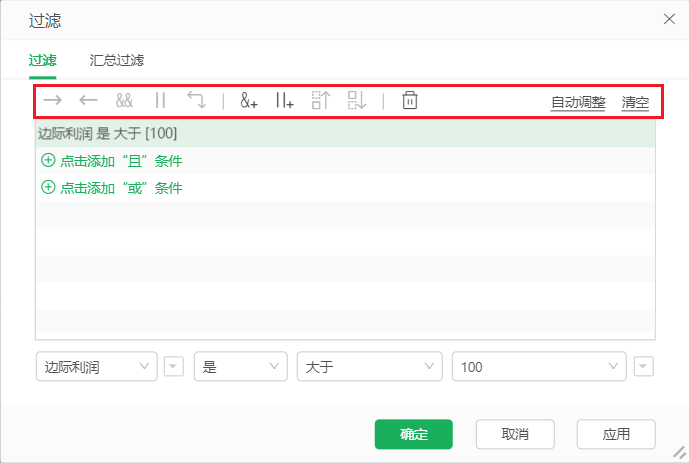689x463 pixels.
Task: Click the indent right arrow icon
Action: click(x=53, y=101)
